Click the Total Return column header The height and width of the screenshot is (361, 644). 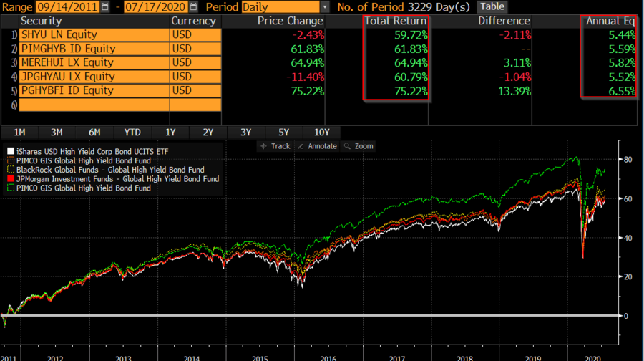396,21
